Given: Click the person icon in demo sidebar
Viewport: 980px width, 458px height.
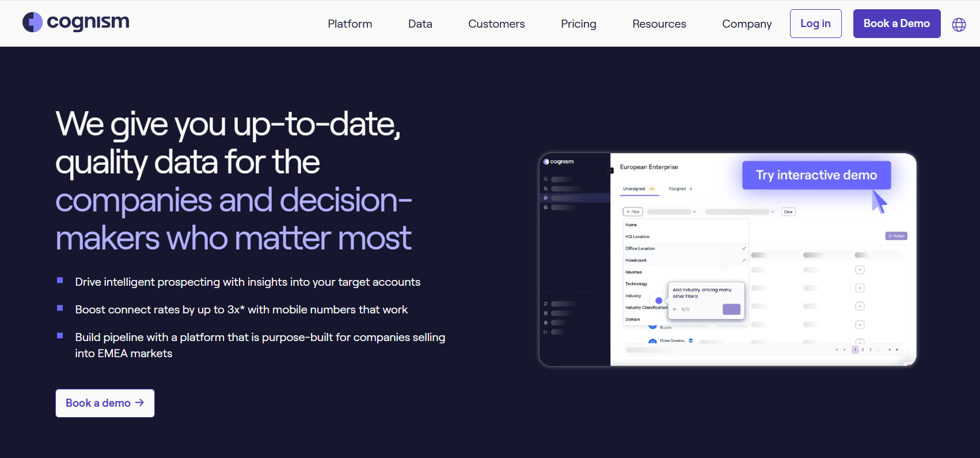Looking at the screenshot, I should tap(545, 188).
